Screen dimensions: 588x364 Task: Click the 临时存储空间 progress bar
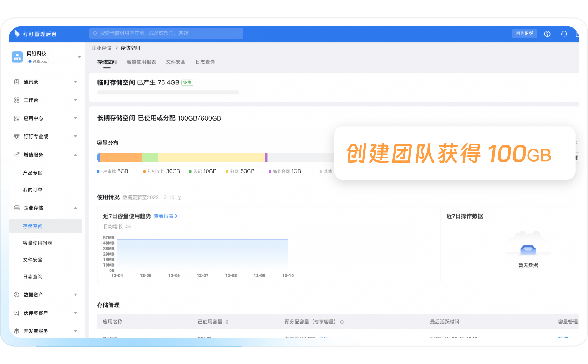(x=168, y=93)
